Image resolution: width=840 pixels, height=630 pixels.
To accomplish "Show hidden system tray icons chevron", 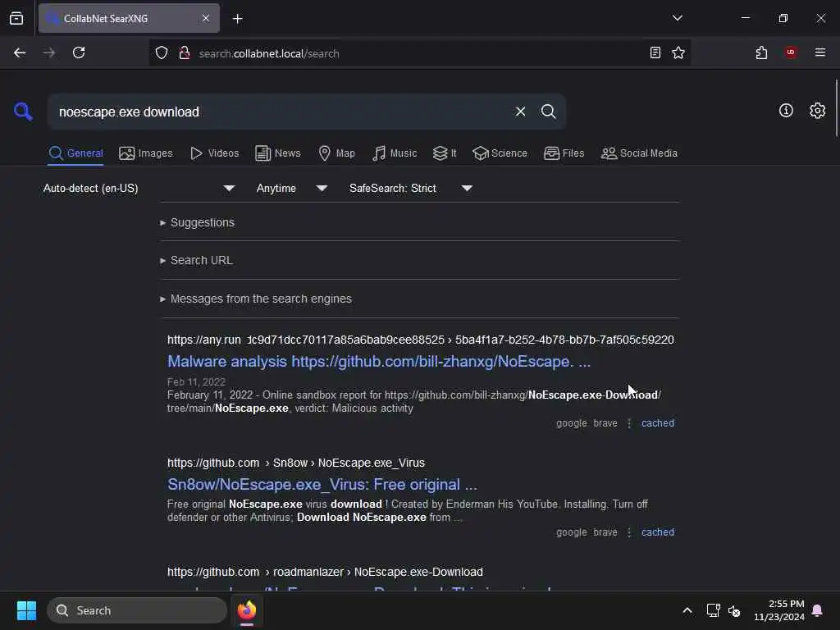I will [x=687, y=610].
